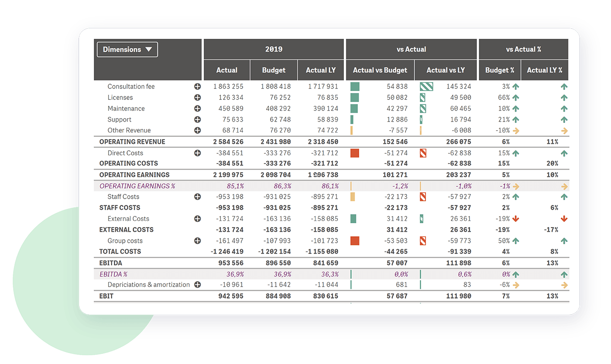Click green up arrow beside EBITDA % 0%
This screenshot has height=364, width=611.
click(x=516, y=275)
